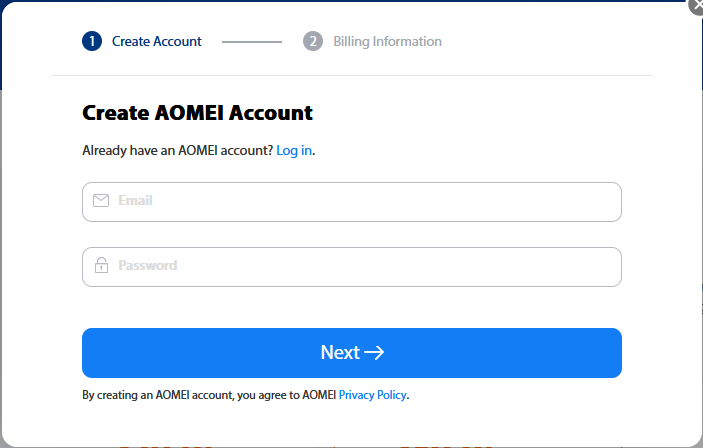
Task: Close the account creation dialog
Action: click(x=697, y=4)
